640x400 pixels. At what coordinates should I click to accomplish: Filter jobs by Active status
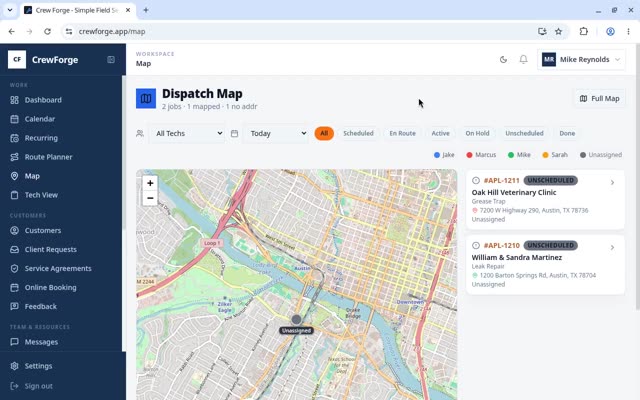tap(440, 133)
